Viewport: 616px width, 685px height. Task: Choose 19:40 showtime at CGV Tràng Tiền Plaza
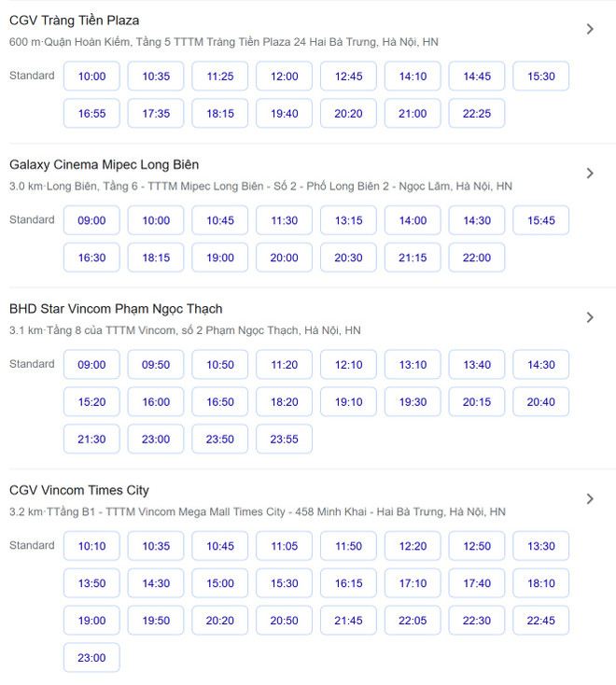285,114
